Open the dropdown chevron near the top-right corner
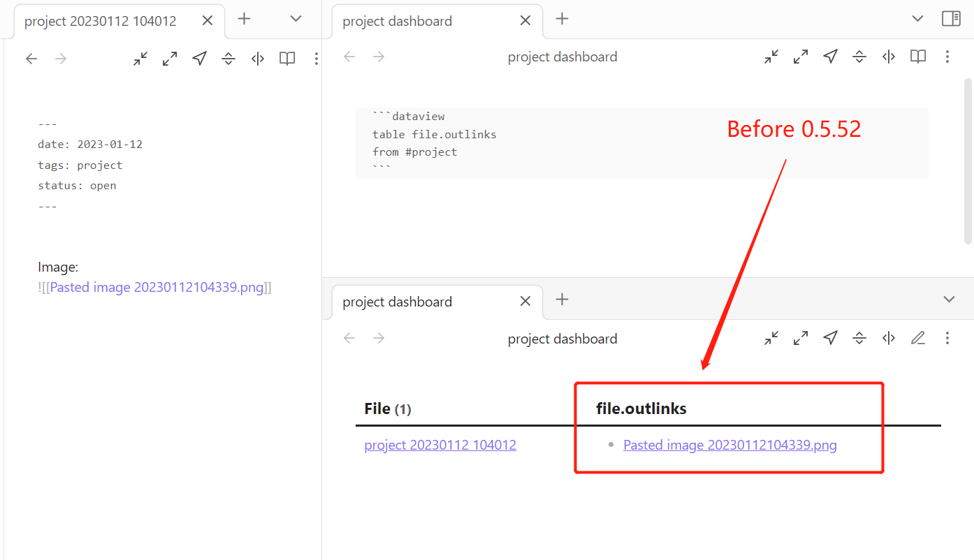The height and width of the screenshot is (560, 974). click(917, 19)
